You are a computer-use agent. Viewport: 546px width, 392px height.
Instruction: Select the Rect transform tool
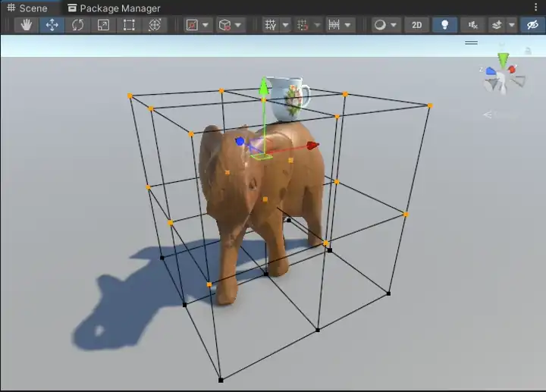tap(129, 25)
